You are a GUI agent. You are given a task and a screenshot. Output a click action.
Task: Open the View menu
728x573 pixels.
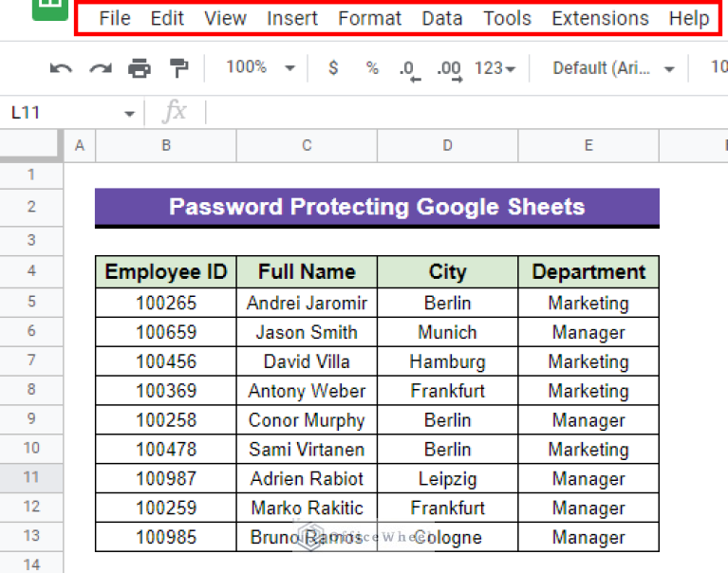tap(225, 19)
